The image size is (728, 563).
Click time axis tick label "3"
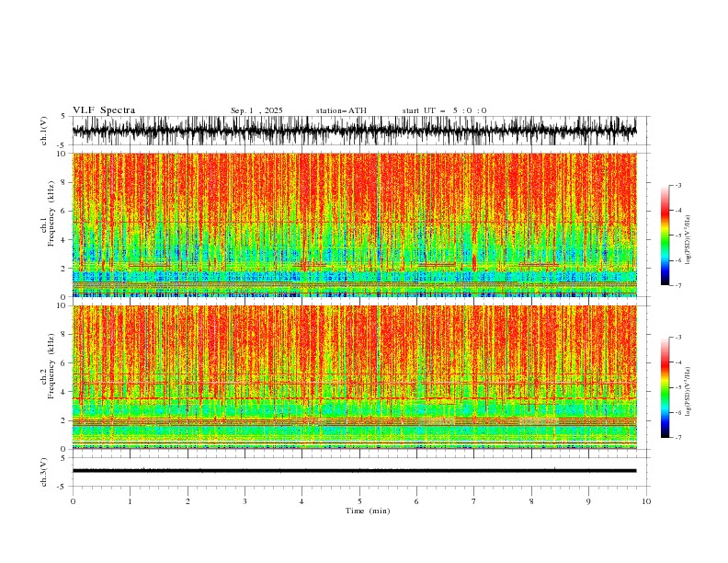(x=245, y=501)
